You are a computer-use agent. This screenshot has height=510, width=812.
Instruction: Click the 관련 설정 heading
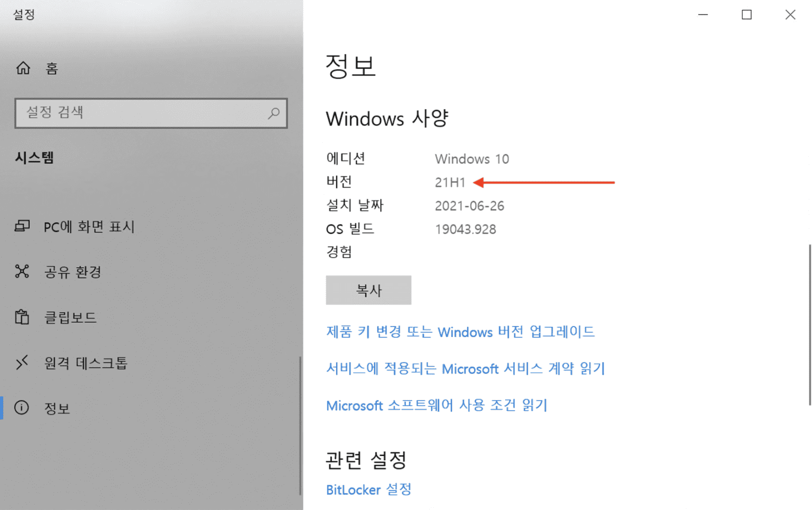tap(366, 461)
